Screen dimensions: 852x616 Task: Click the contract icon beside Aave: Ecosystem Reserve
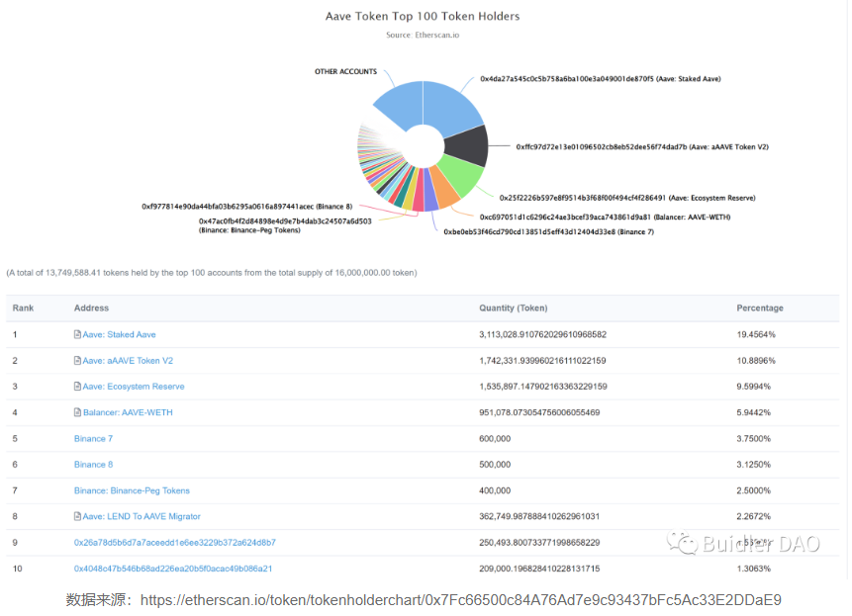78,387
